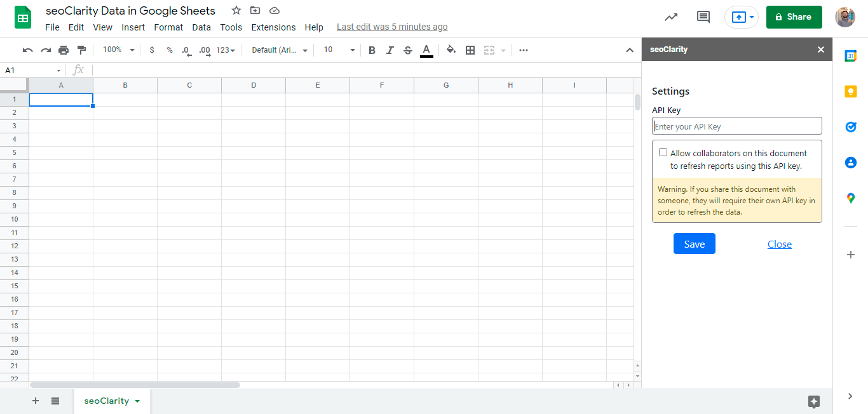The height and width of the screenshot is (414, 868).
Task: Open the View menu
Action: (102, 27)
